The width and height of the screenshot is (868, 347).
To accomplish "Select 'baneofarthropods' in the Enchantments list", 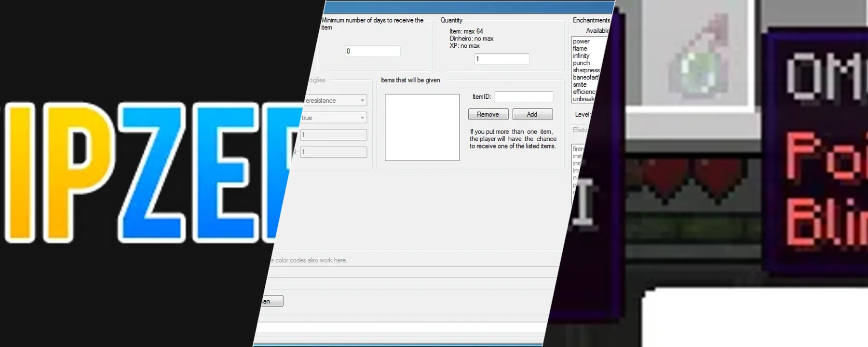I will pos(585,78).
